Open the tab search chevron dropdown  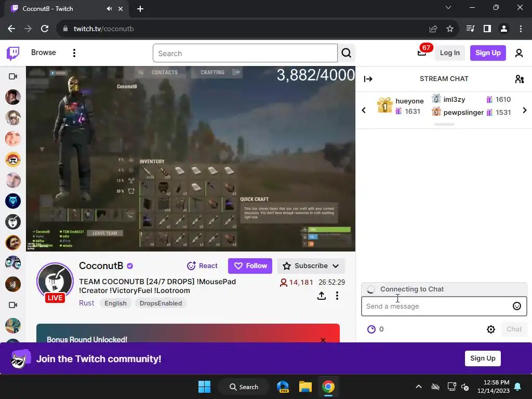(448, 7)
